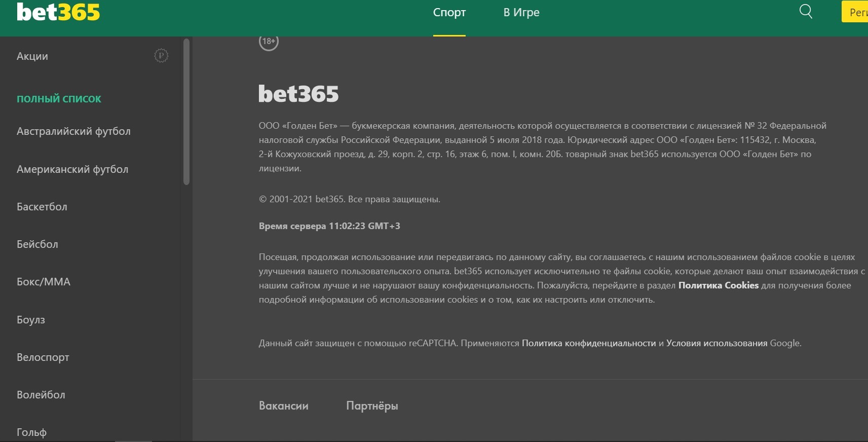Open the Условия использования link

tap(717, 343)
